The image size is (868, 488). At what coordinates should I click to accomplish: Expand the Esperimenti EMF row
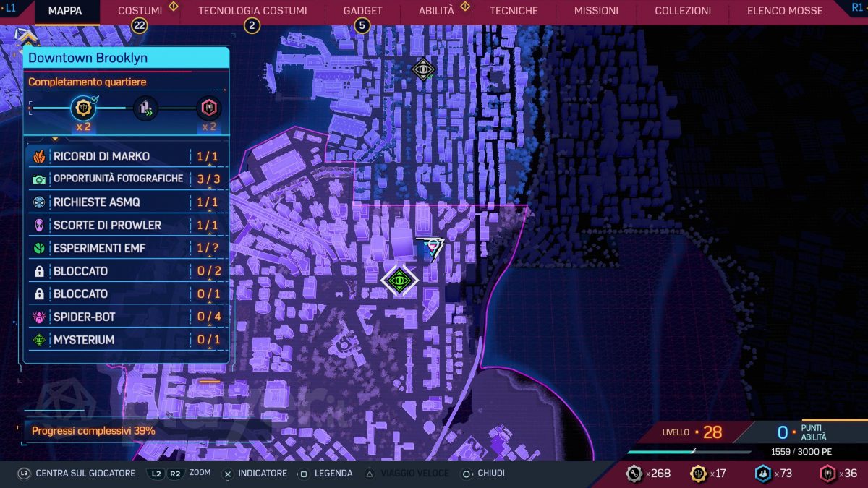[x=127, y=248]
